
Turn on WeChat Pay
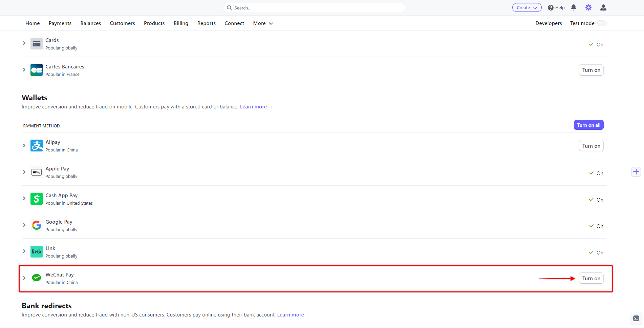(x=591, y=278)
